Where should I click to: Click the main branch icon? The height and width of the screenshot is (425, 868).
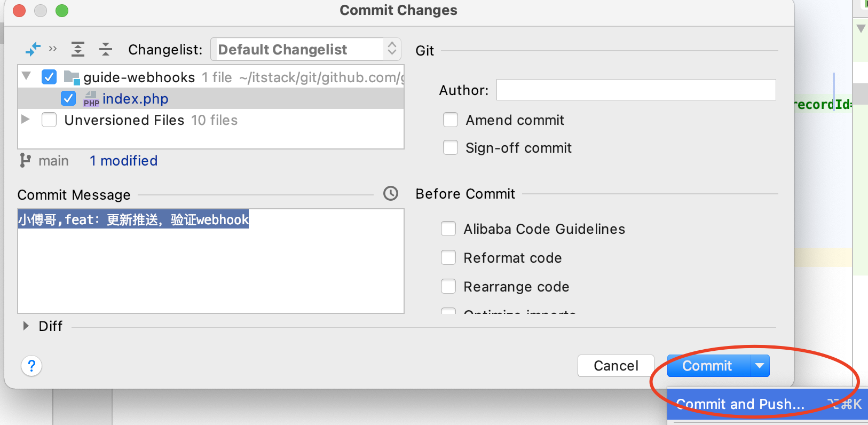click(25, 160)
